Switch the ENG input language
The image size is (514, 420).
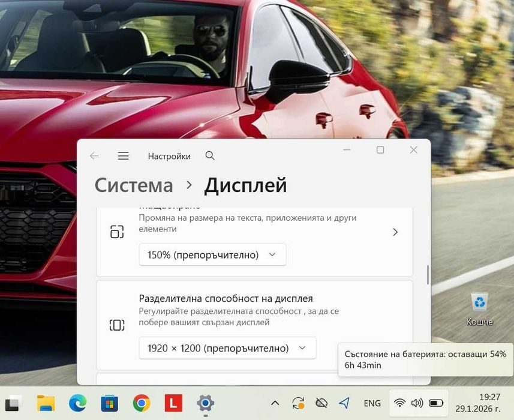click(x=372, y=403)
